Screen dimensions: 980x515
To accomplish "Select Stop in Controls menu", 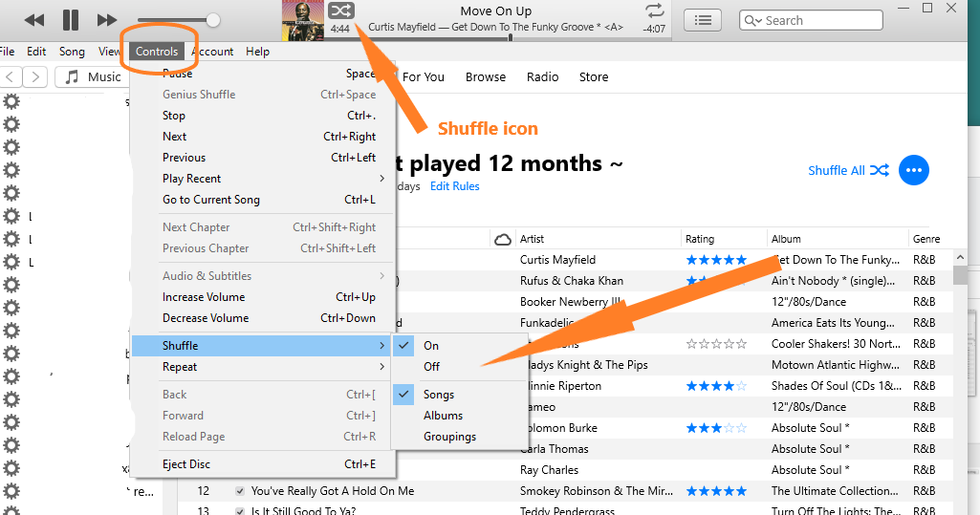I will tap(263, 116).
